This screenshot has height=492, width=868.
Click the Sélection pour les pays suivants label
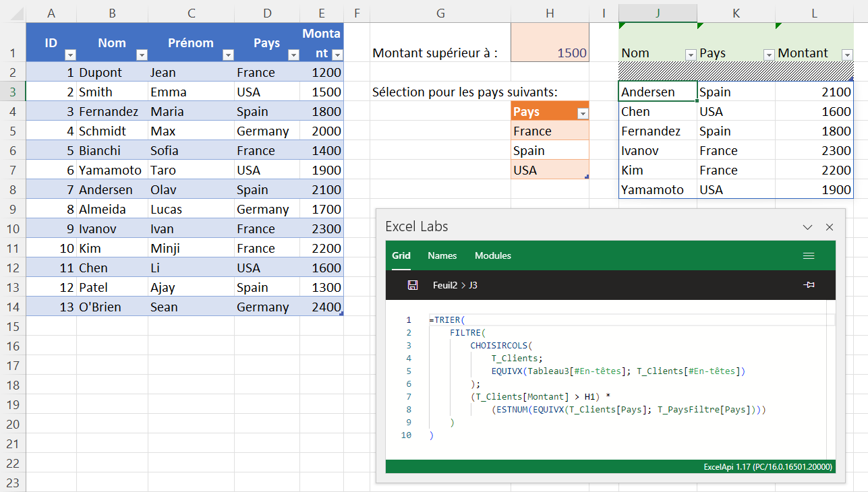465,92
